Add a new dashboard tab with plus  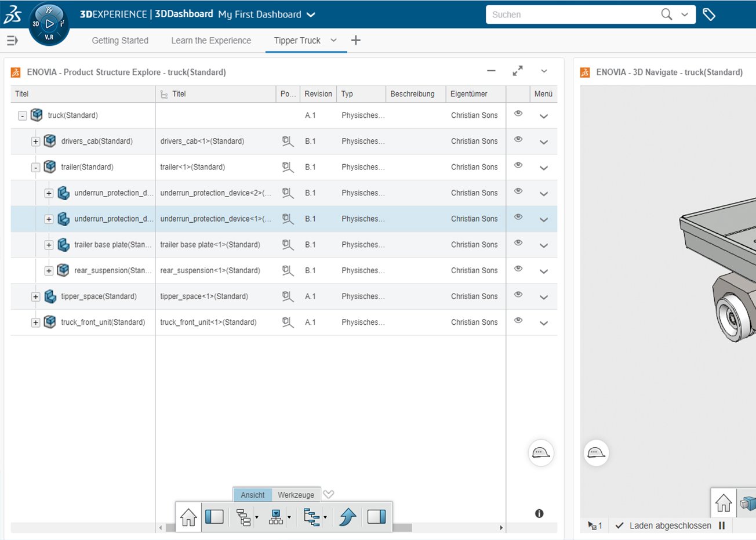(x=356, y=40)
